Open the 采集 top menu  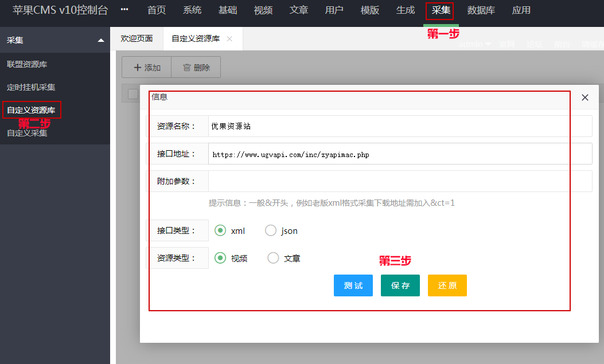(441, 10)
